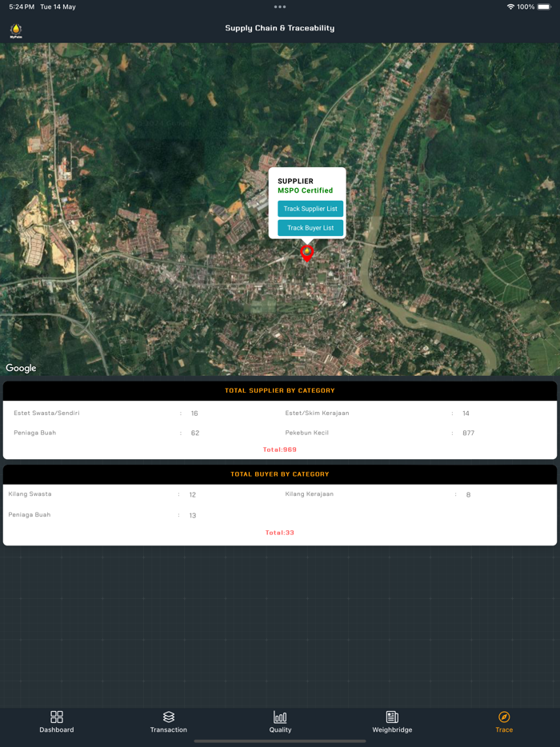Tap the Total Supplier By Category header
The height and width of the screenshot is (747, 560).
pos(280,390)
